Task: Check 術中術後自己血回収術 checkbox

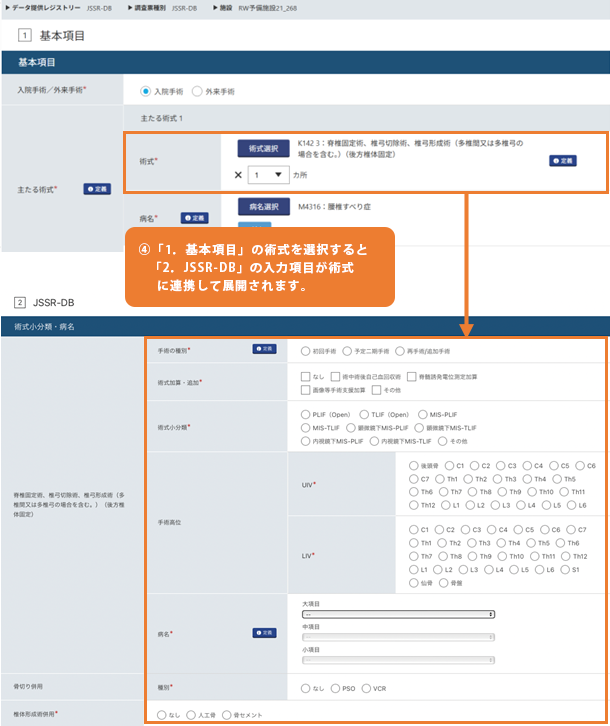Action: coord(335,377)
